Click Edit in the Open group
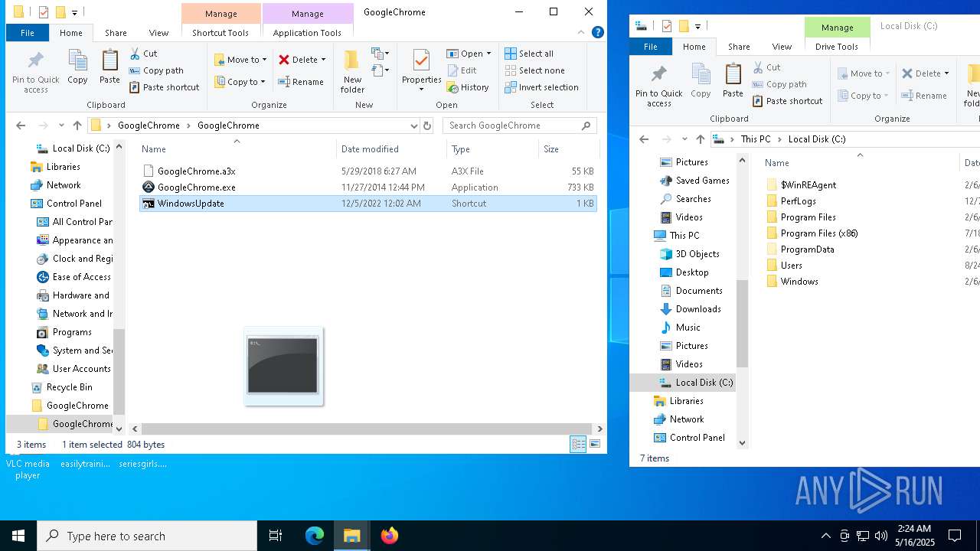 [x=462, y=70]
